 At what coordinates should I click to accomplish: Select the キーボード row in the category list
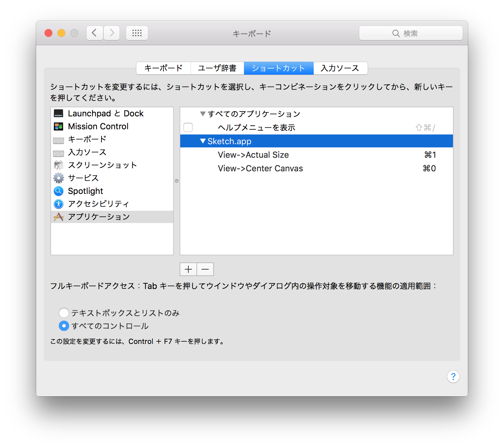pyautogui.click(x=112, y=139)
